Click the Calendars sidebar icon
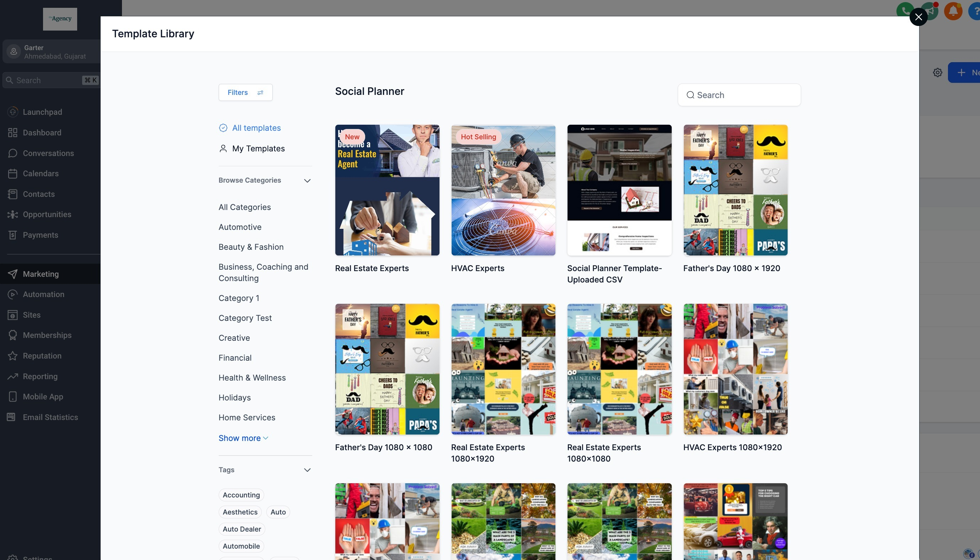The height and width of the screenshot is (560, 980). (x=13, y=173)
